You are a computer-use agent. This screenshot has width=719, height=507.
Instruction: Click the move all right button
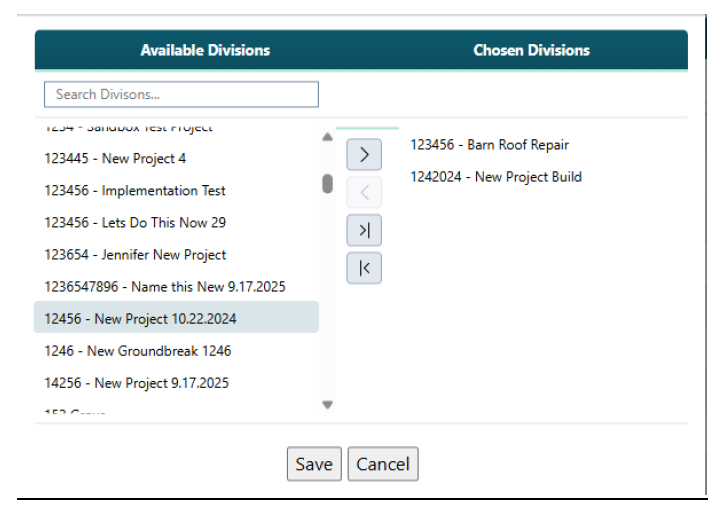(x=364, y=230)
